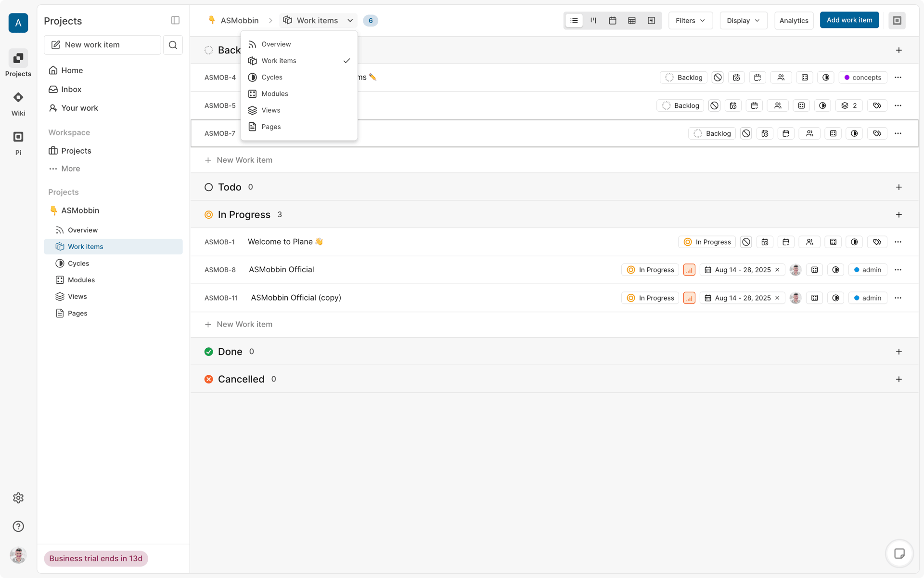The image size is (924, 578).
Task: Open labels tag icon for ASMOB-7
Action: (x=877, y=133)
